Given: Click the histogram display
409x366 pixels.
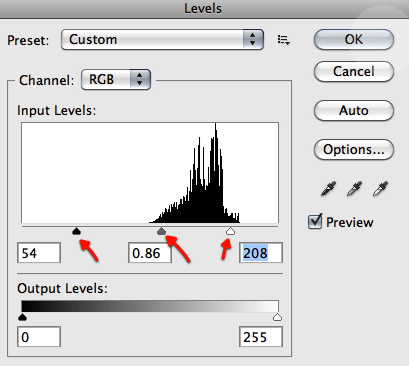Looking at the screenshot, I should click(150, 173).
